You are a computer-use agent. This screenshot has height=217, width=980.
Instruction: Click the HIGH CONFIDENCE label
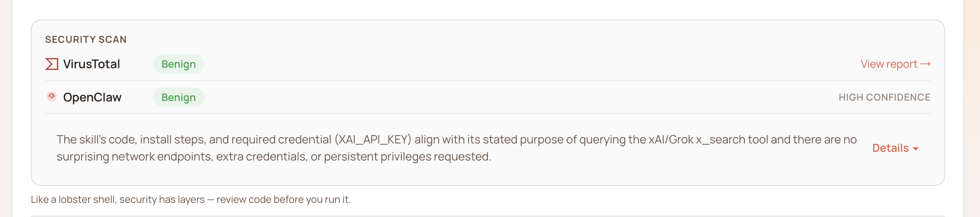884,97
